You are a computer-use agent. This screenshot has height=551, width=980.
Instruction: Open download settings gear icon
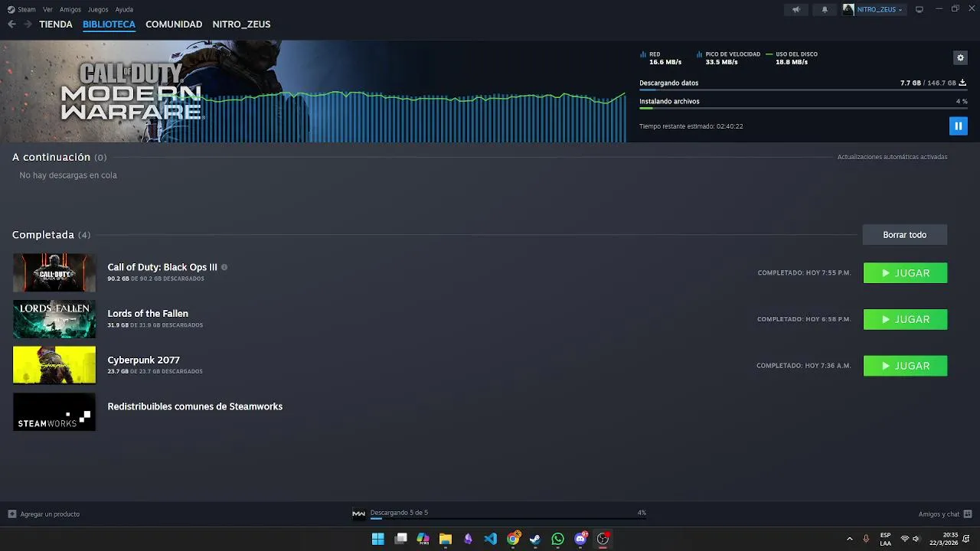pyautogui.click(x=960, y=57)
